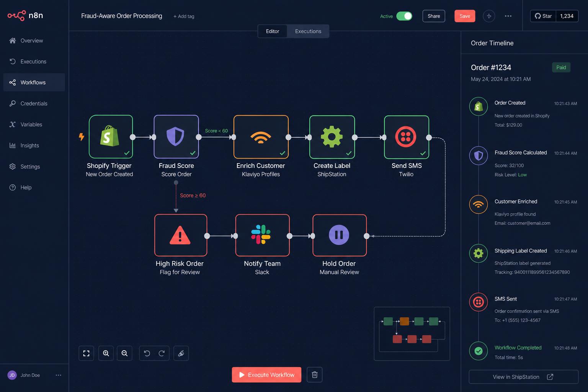
Task: Click the SMS Sent timeline icon
Action: click(479, 302)
